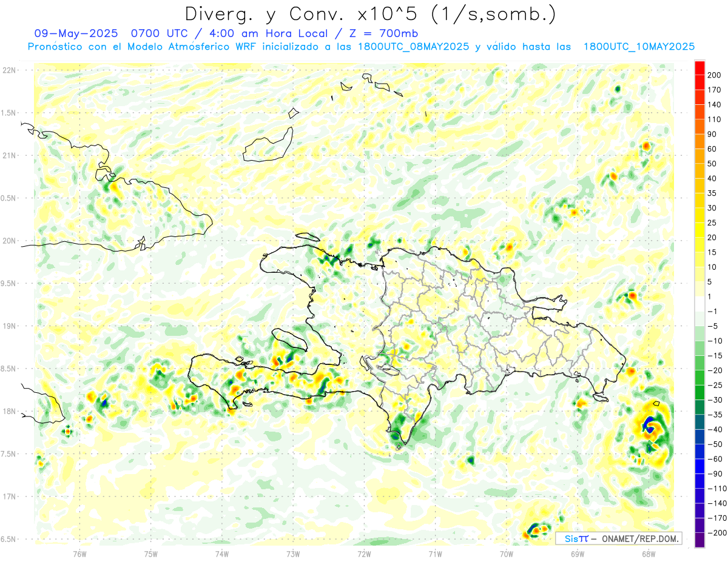Click the '71W' longitude label
The image size is (728, 562).
tap(435, 554)
